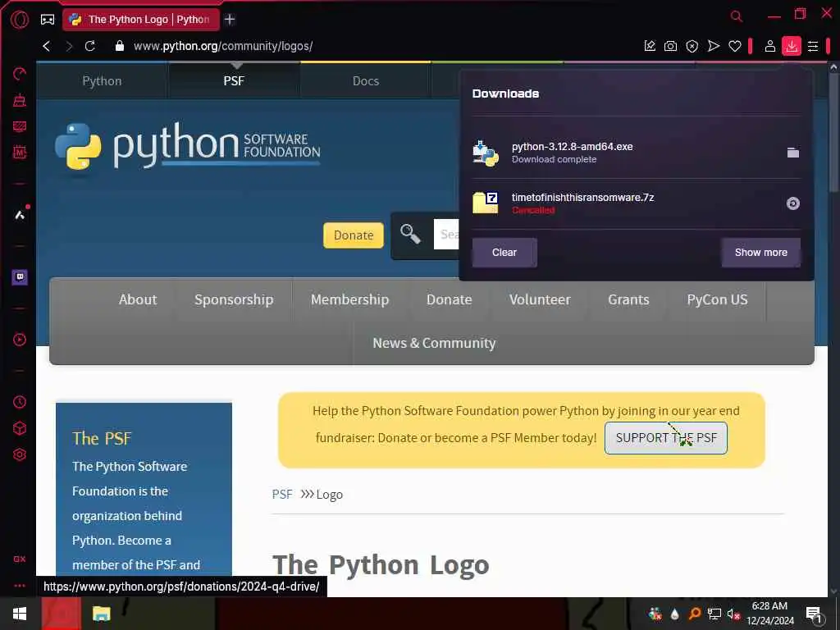The image size is (840, 630).
Task: Close the downloads popup via download icon
Action: tap(792, 46)
